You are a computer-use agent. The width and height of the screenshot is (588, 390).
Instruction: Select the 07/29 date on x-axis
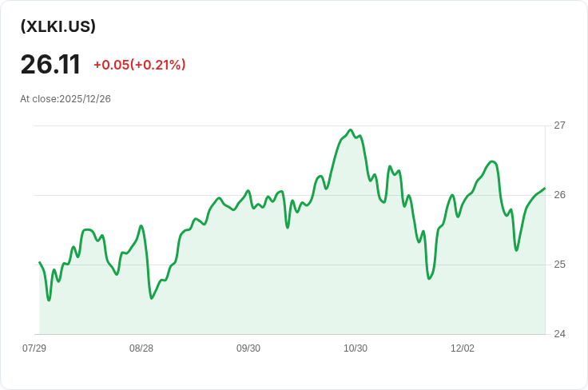[x=34, y=348]
